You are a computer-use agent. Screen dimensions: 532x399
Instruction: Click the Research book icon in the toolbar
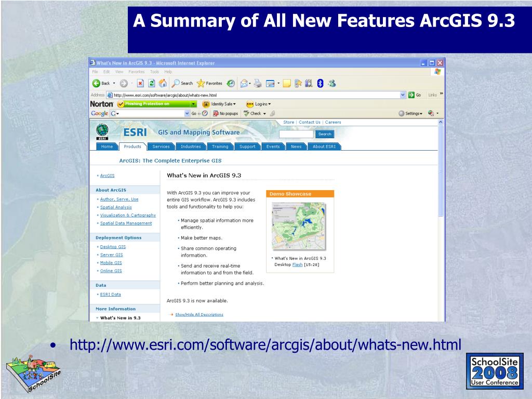tap(309, 83)
